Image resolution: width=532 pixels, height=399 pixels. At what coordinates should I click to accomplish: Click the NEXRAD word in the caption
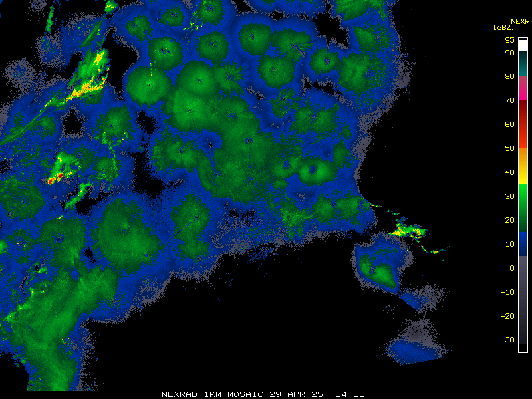point(180,394)
